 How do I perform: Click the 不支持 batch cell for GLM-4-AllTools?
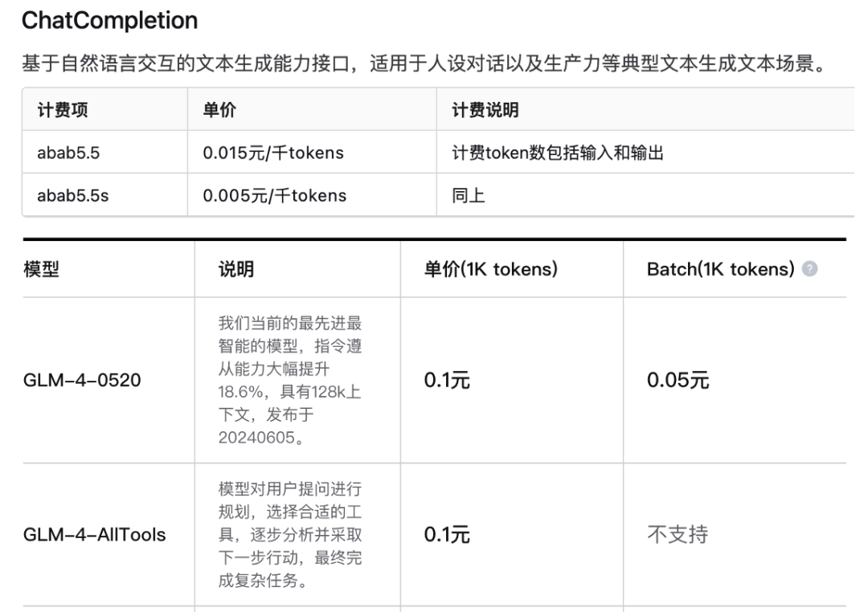tap(678, 534)
